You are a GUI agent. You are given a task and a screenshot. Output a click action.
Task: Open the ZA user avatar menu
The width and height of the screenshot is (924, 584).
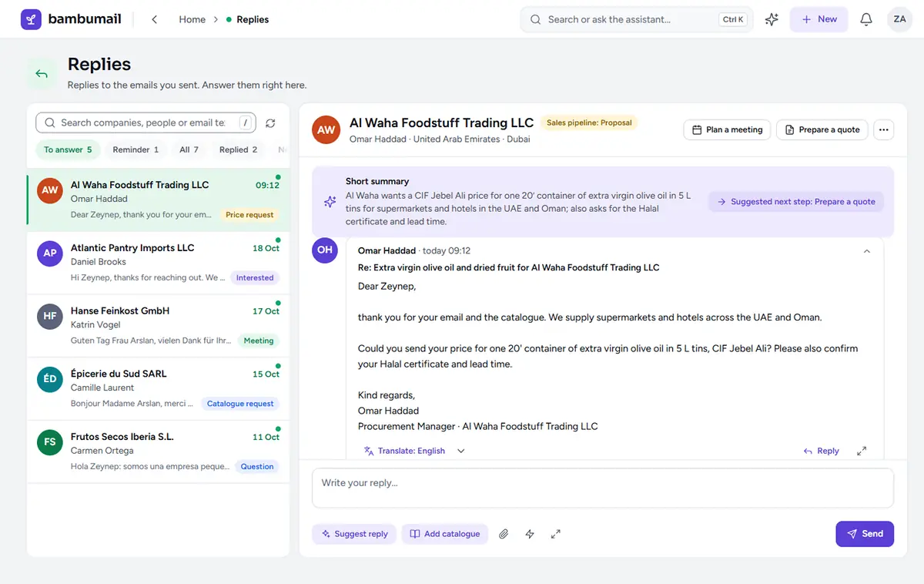[x=899, y=19]
